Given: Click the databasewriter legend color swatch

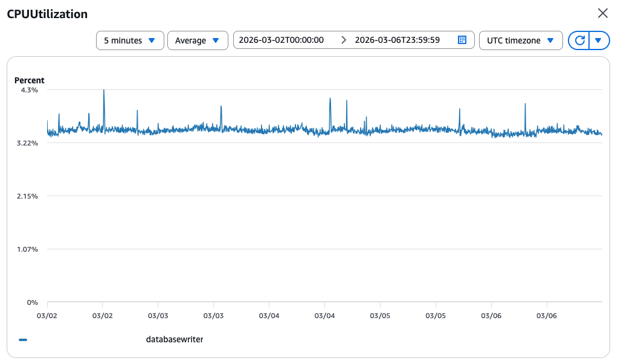Looking at the screenshot, I should tap(23, 340).
